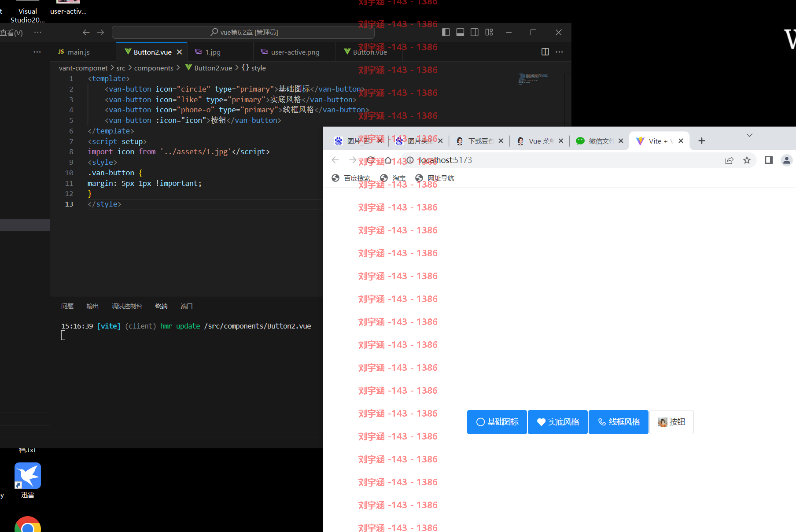Toggle primary sidebar layout icon in VS Code
Image resolution: width=796 pixels, height=532 pixels.
click(446, 32)
